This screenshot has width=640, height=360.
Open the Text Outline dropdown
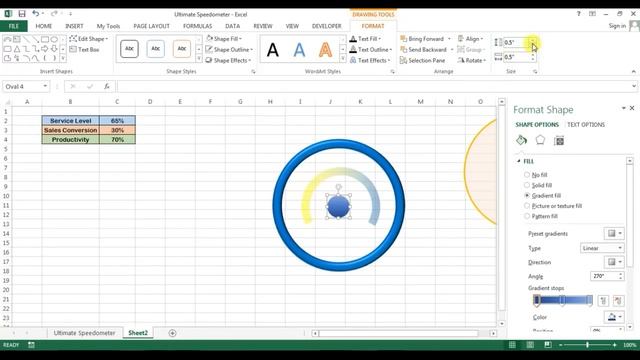point(371,49)
